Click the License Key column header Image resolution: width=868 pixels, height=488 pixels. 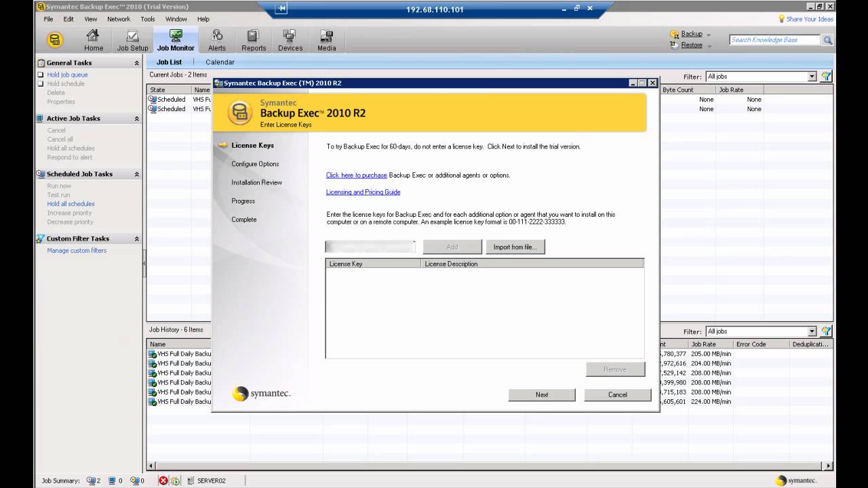click(374, 264)
